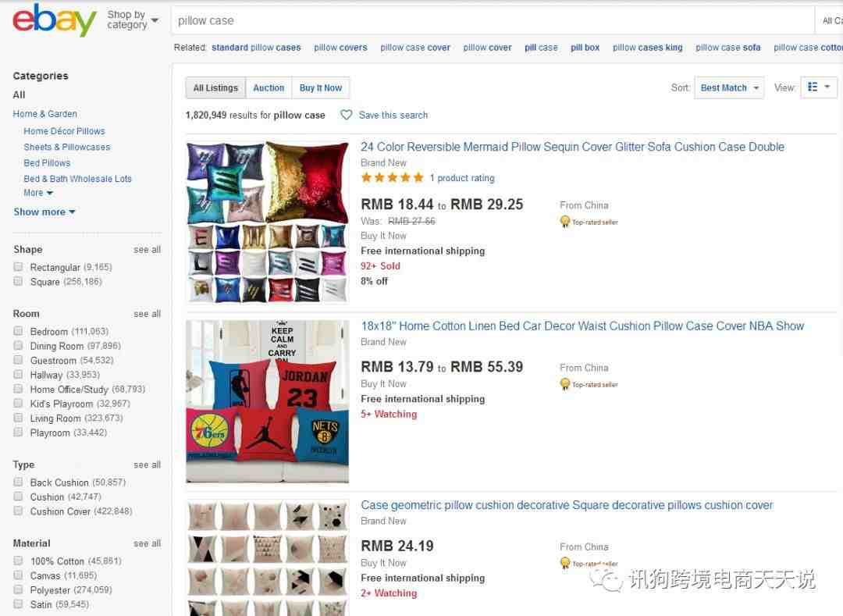843x616 pixels.
Task: Check the 100% Cotton material filter
Action: (x=18, y=561)
